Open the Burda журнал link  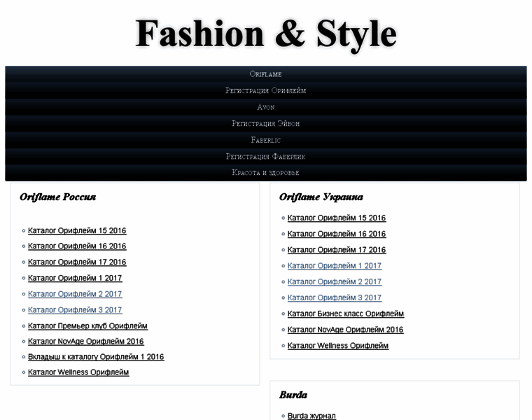pyautogui.click(x=311, y=416)
